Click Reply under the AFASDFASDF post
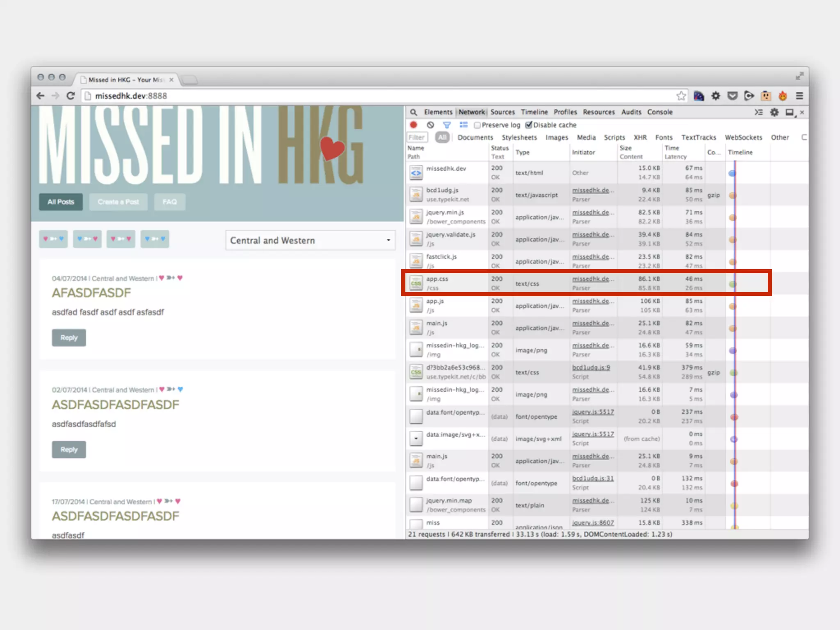The width and height of the screenshot is (840, 630). point(69,338)
